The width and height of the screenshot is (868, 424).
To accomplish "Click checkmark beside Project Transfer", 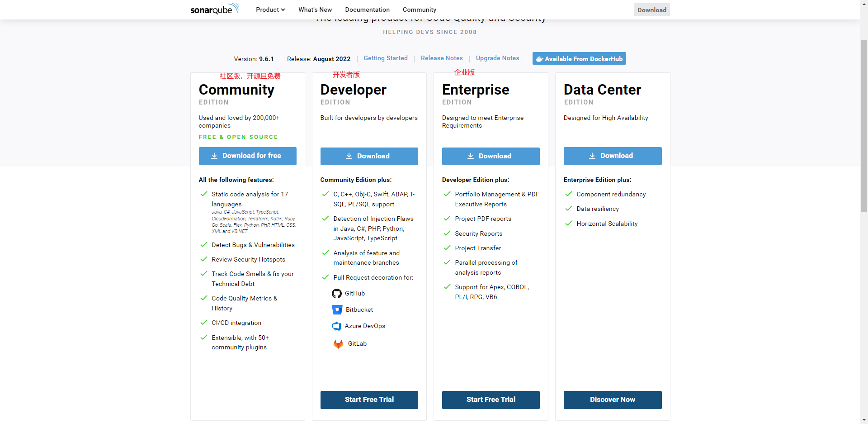I will pos(447,248).
